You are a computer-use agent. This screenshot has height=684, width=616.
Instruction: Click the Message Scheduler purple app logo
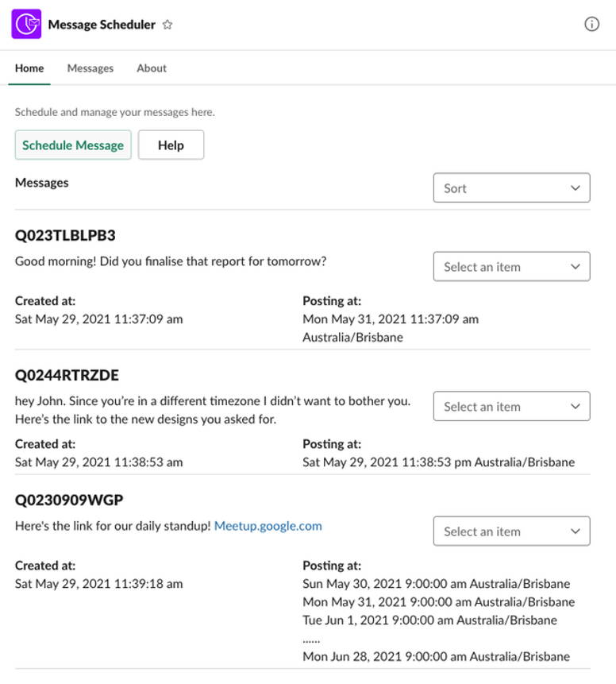pos(26,25)
